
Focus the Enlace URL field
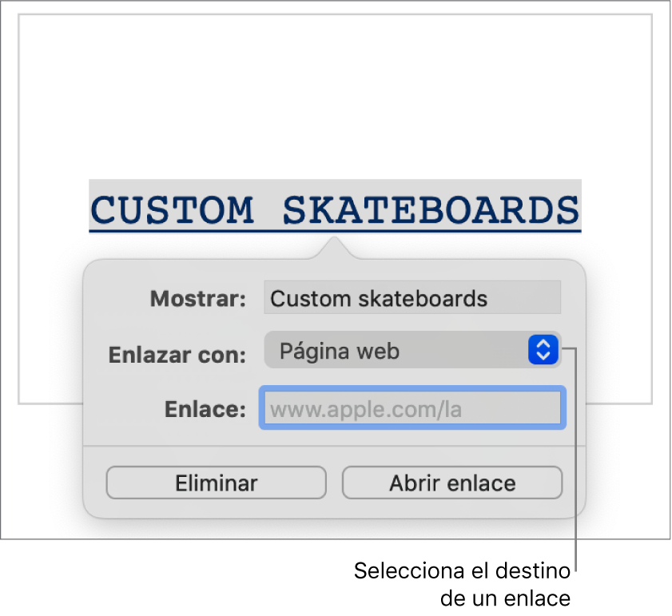(x=412, y=409)
